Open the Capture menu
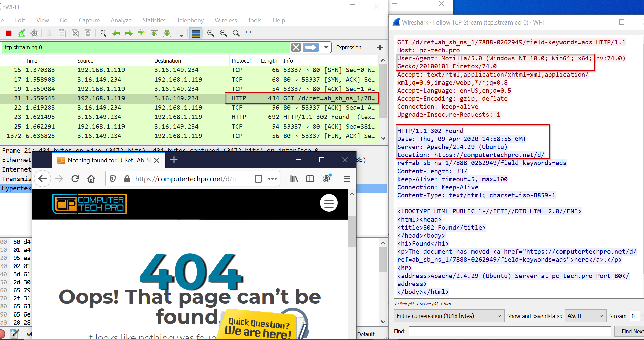 [x=89, y=20]
